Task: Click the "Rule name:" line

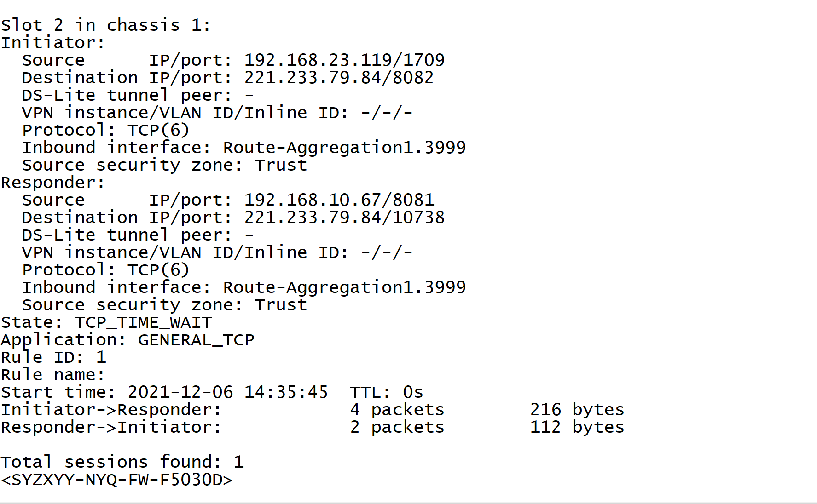Action: 53,375
